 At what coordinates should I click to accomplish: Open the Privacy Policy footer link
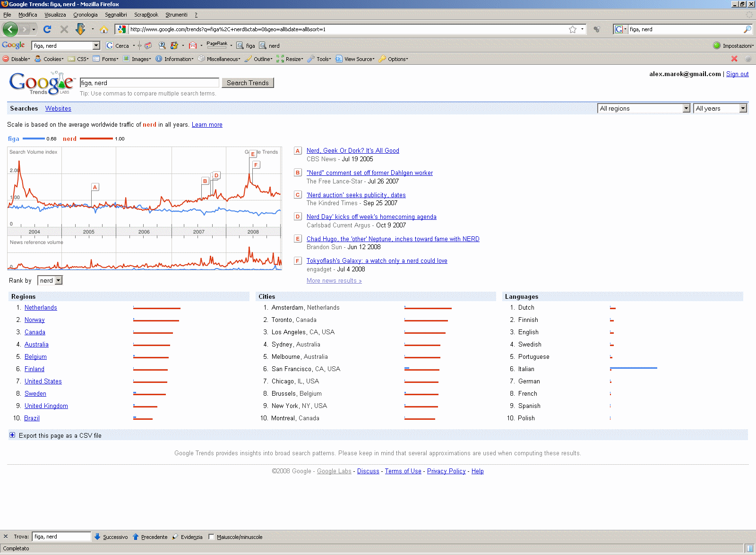[x=447, y=471]
